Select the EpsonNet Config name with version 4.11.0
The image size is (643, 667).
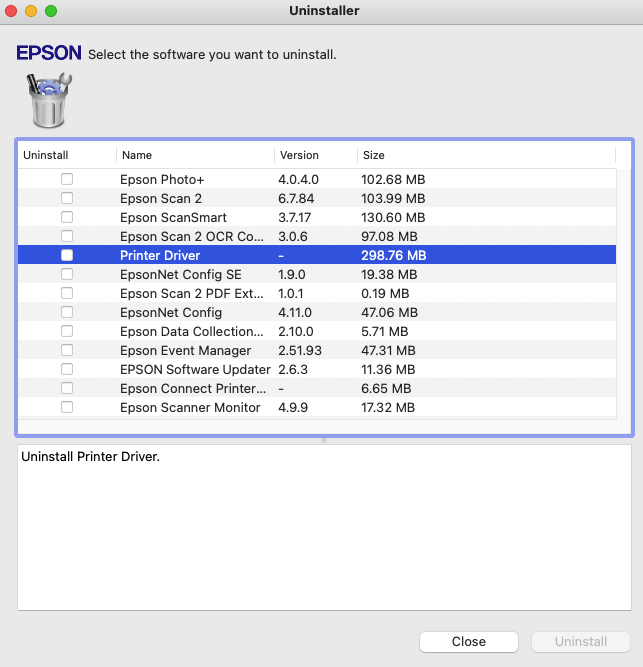tap(171, 313)
